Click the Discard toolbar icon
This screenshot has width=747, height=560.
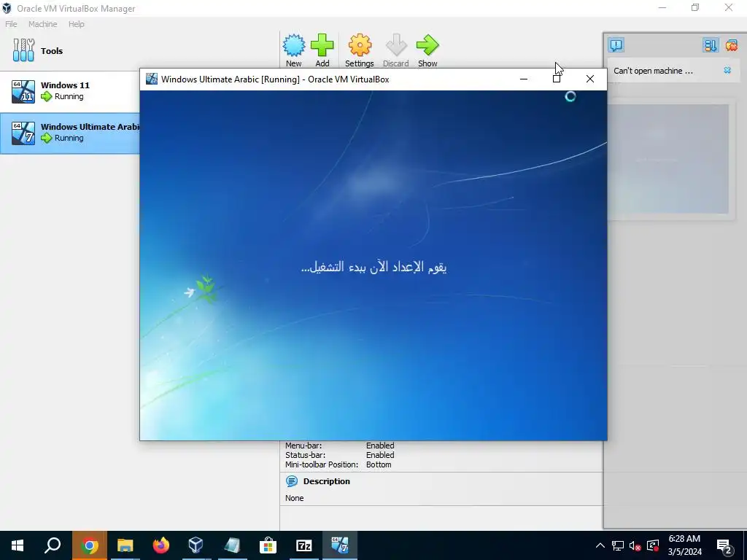[x=396, y=45]
